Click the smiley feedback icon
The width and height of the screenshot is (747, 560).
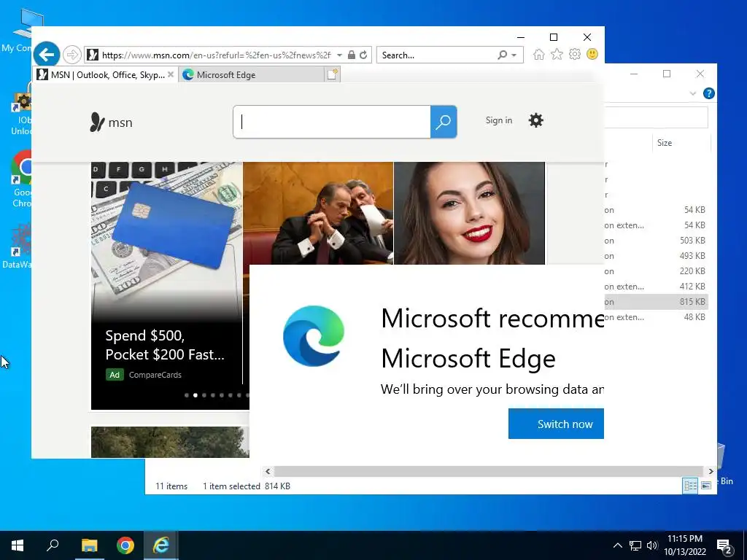[x=592, y=54]
